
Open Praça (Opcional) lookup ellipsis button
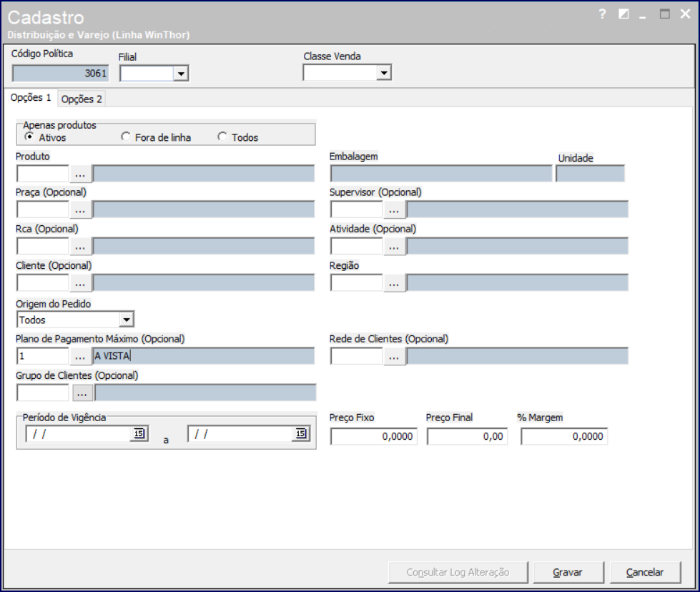pos(80,209)
